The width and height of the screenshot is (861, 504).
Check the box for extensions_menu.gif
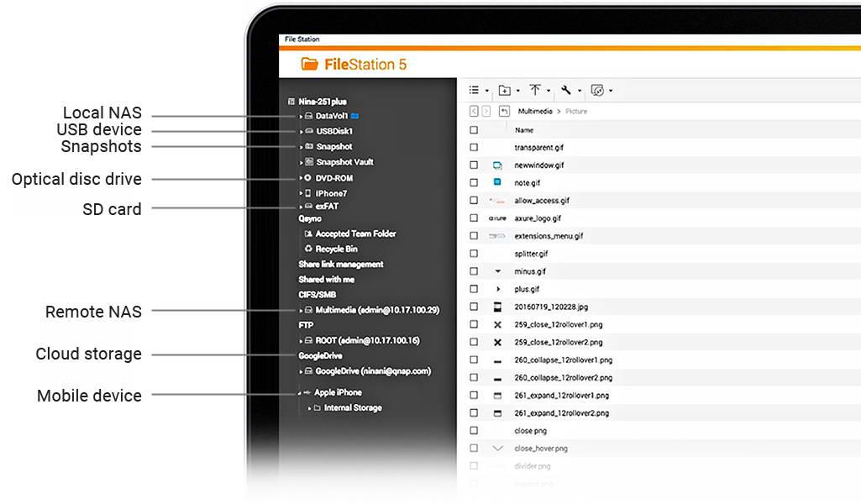474,236
